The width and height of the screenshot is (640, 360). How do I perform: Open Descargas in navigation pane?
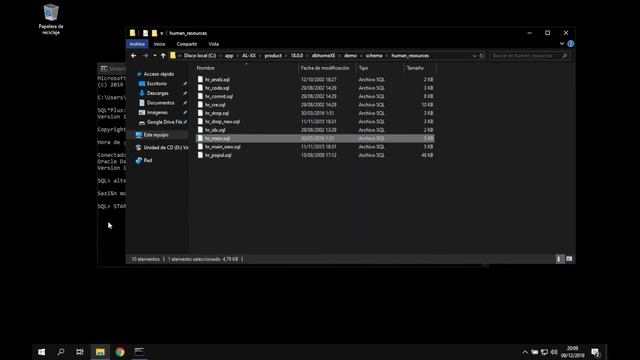tap(158, 93)
